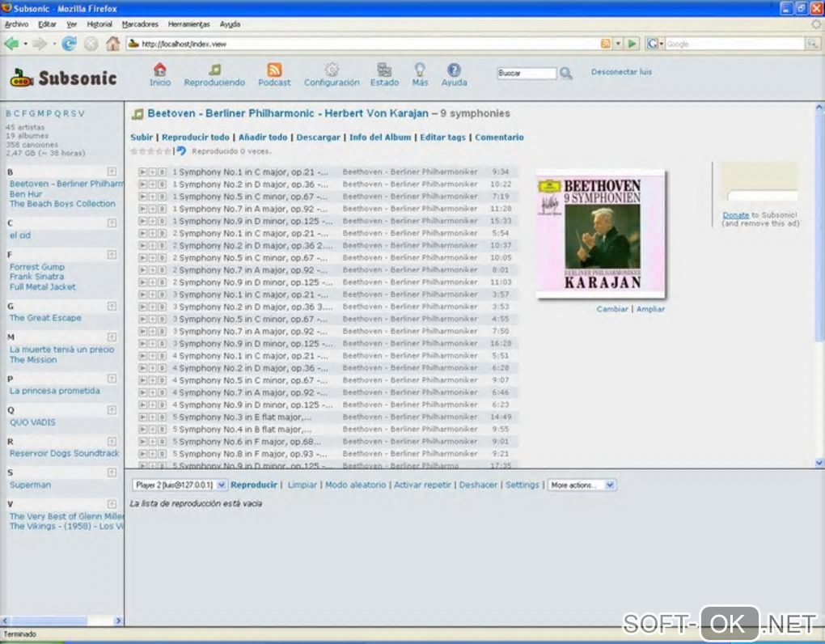The height and width of the screenshot is (644, 825).
Task: Click the Beethoven 9 Symphonien album cover
Action: [600, 235]
